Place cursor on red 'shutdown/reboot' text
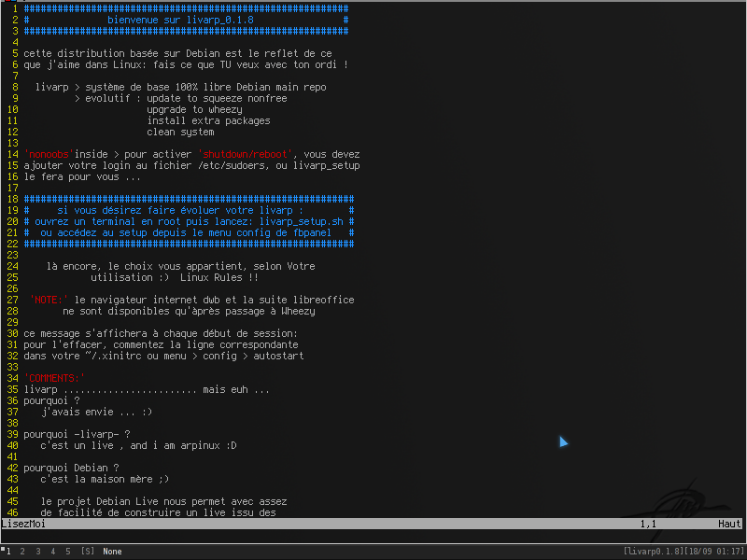The height and width of the screenshot is (560, 747). pyautogui.click(x=245, y=154)
